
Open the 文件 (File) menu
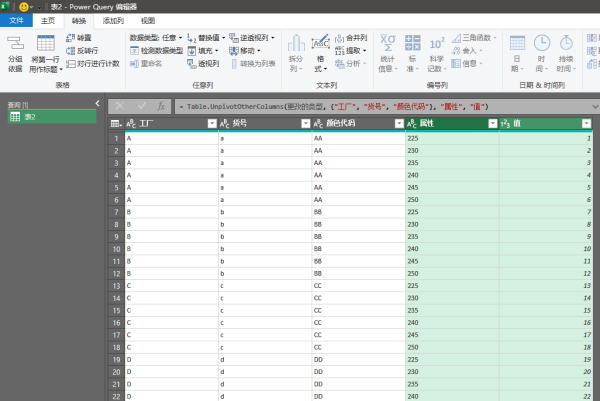pos(16,19)
